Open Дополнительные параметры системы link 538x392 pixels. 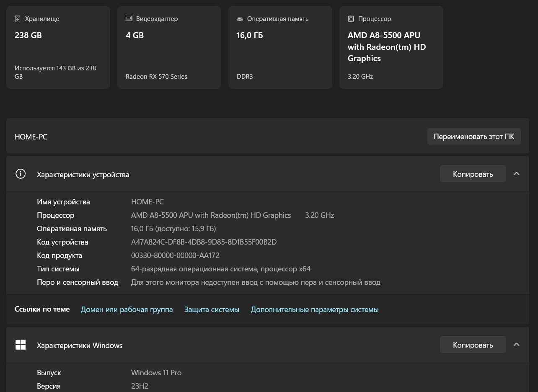pyautogui.click(x=315, y=309)
